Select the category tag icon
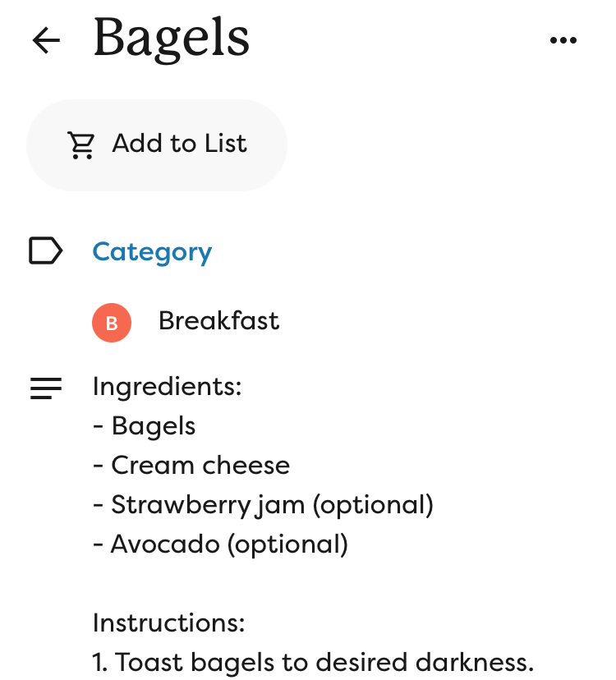 coord(46,251)
